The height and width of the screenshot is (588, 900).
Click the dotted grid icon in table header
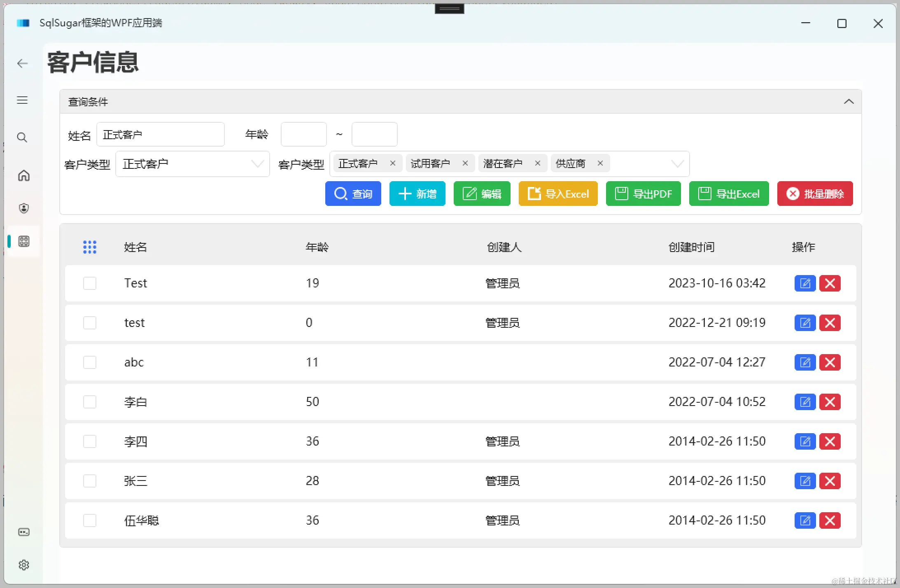pos(90,247)
